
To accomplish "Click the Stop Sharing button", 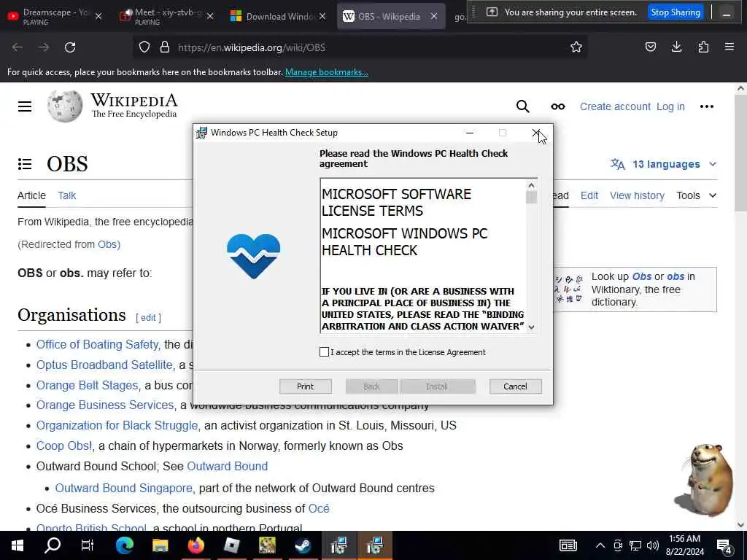I will coord(676,12).
